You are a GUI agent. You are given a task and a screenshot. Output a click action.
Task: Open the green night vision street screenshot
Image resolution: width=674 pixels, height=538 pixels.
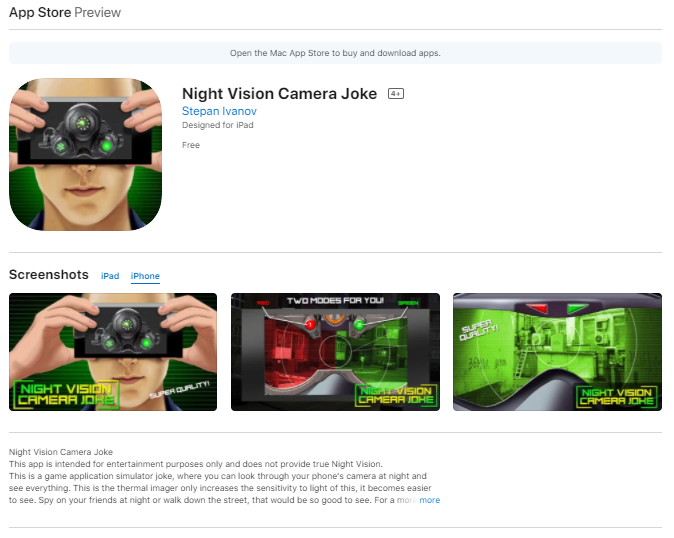click(557, 352)
